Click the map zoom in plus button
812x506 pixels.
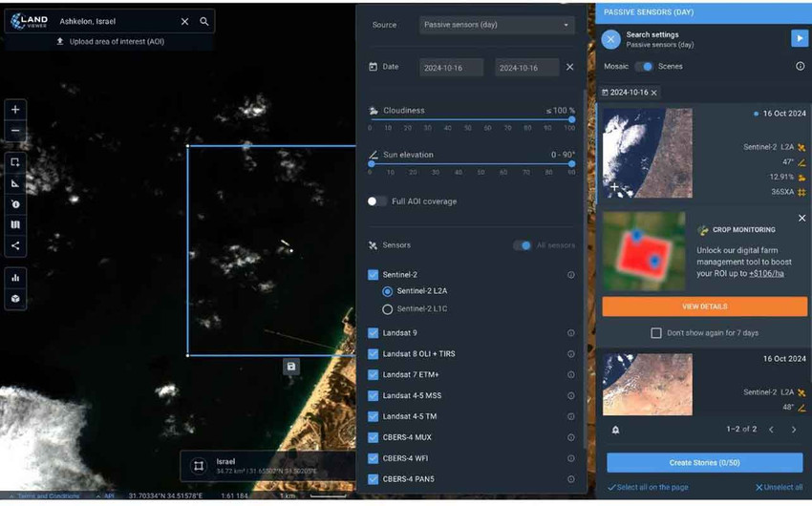tap(15, 110)
